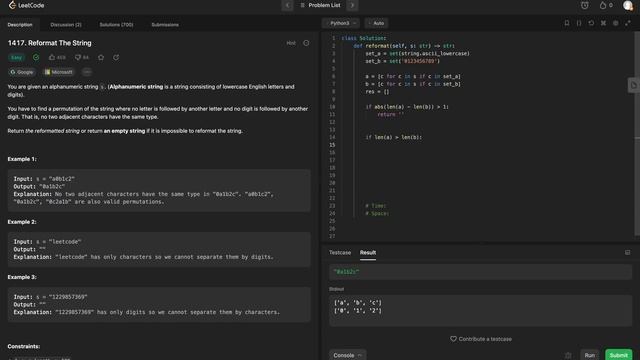Expand more company tags ellipsis

(x=87, y=72)
